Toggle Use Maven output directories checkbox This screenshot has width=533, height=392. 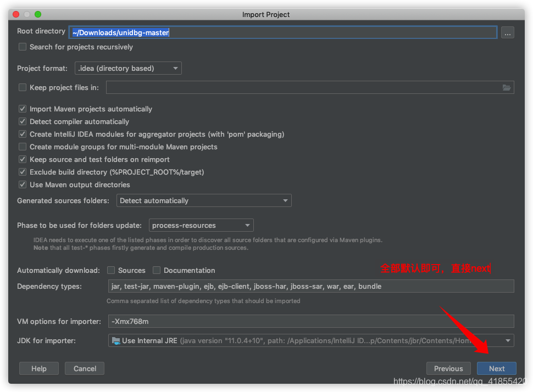[23, 184]
